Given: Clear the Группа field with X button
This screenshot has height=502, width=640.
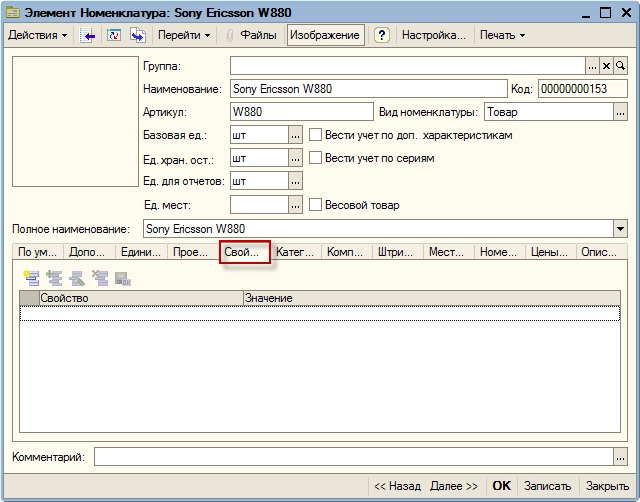Looking at the screenshot, I should point(606,66).
